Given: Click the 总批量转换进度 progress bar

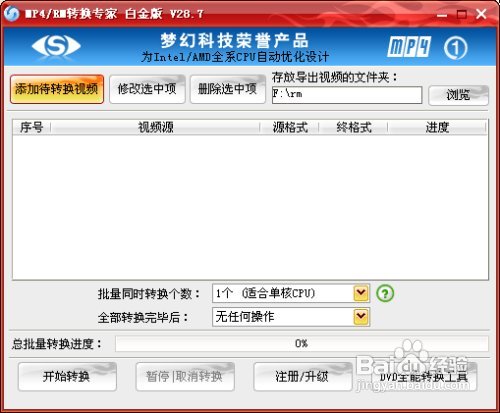Looking at the screenshot, I should 302,344.
